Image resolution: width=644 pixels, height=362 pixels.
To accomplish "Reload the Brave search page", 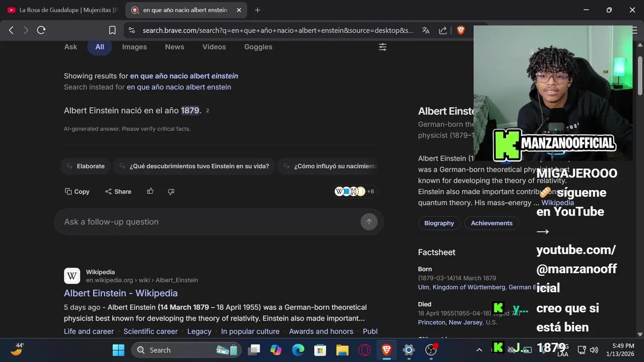I will pyautogui.click(x=41, y=30).
